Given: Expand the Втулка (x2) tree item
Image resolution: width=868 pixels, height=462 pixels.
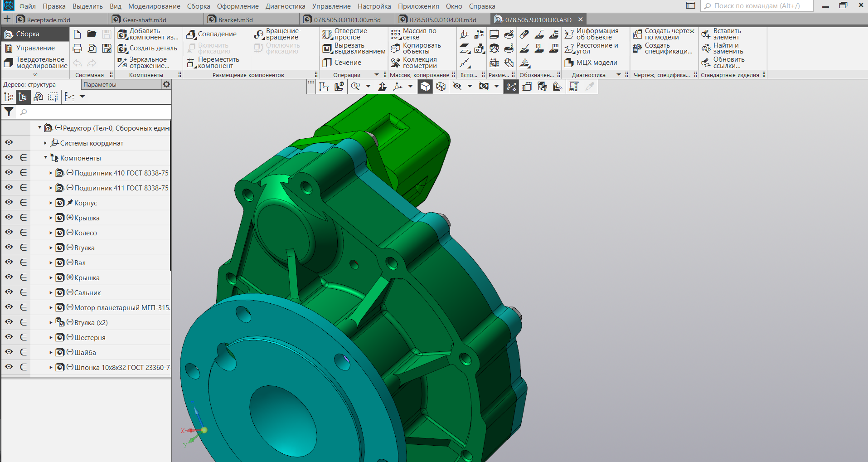Looking at the screenshot, I should click(51, 323).
